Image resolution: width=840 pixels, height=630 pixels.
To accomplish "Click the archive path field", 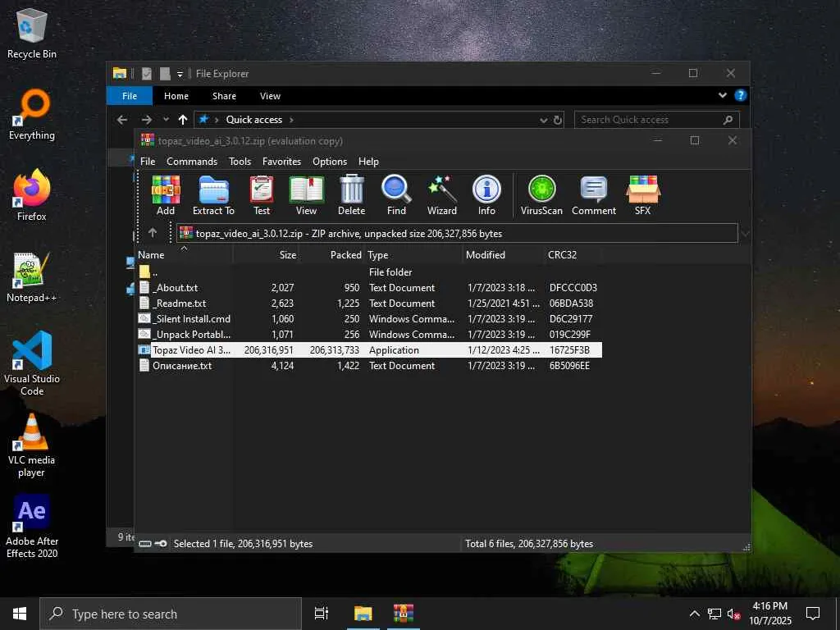I will point(457,233).
